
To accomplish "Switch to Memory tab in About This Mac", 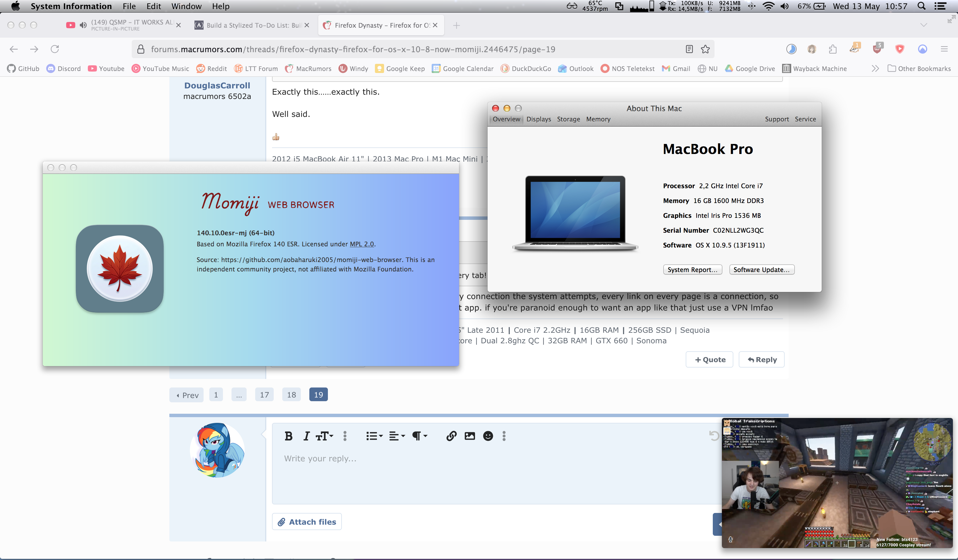I will coord(598,119).
